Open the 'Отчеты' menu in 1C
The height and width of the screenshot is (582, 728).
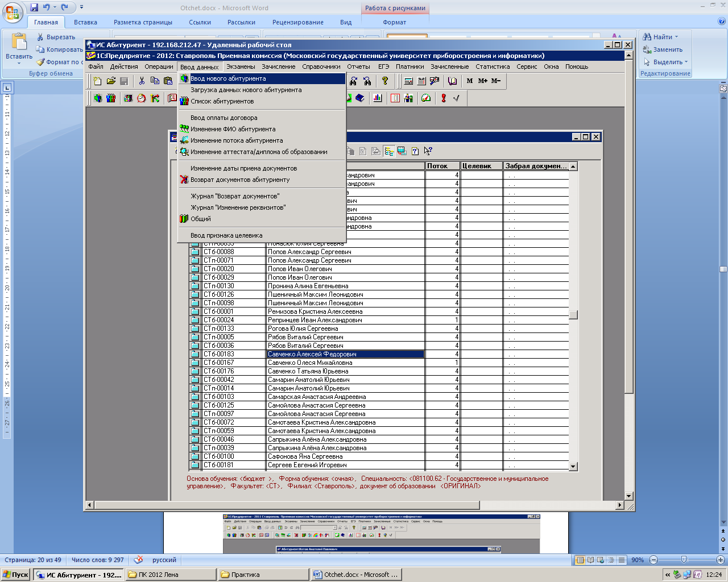358,66
